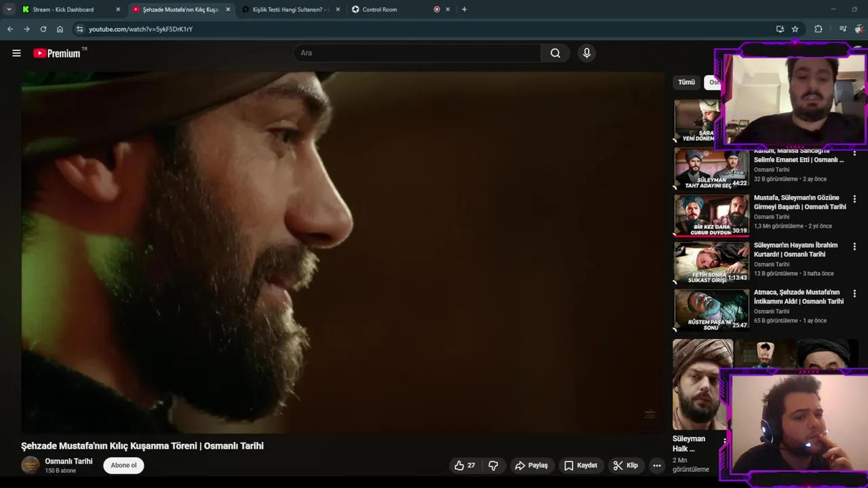Open the 'Bir Kez Daha Gurur Duydum' thumbnail
This screenshot has height=488, width=868.
click(711, 216)
